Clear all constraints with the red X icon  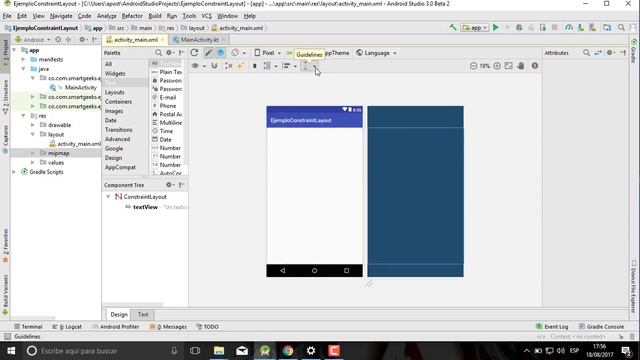[229, 66]
